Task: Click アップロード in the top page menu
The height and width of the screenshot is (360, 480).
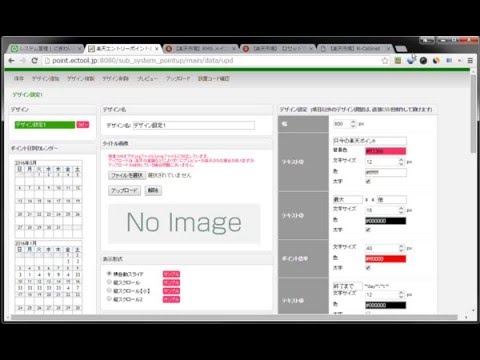Action: [178, 78]
